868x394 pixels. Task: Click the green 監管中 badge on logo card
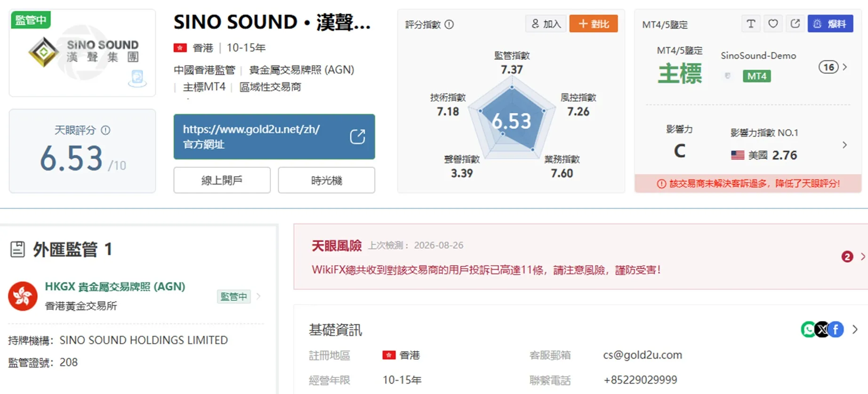tap(31, 20)
